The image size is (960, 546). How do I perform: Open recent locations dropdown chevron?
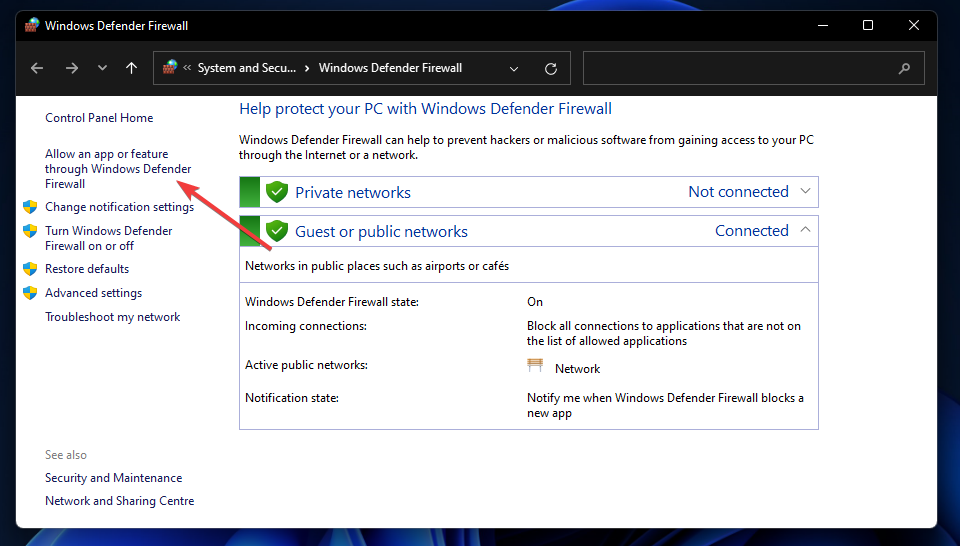[102, 68]
